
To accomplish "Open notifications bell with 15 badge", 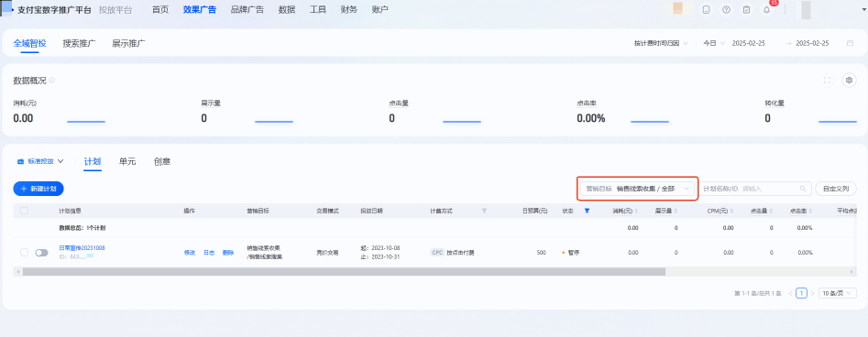I will coord(766,10).
